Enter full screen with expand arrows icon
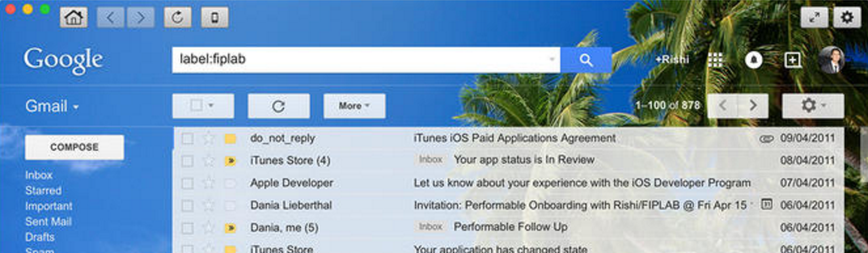 tap(814, 17)
